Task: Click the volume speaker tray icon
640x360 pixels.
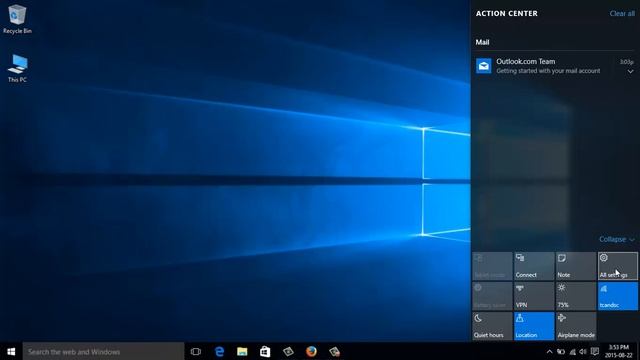Action: point(583,351)
